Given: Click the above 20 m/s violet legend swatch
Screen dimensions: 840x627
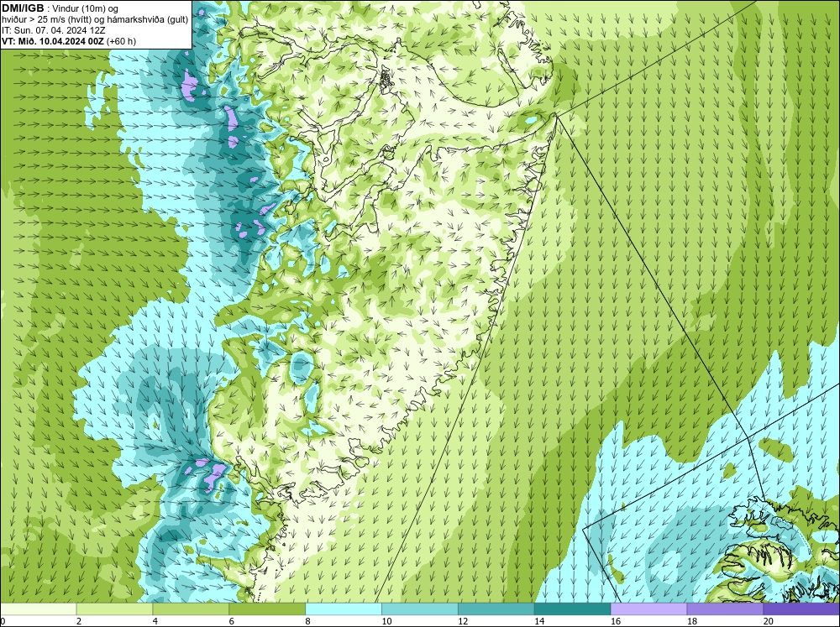Looking at the screenshot, I should 801,609.
